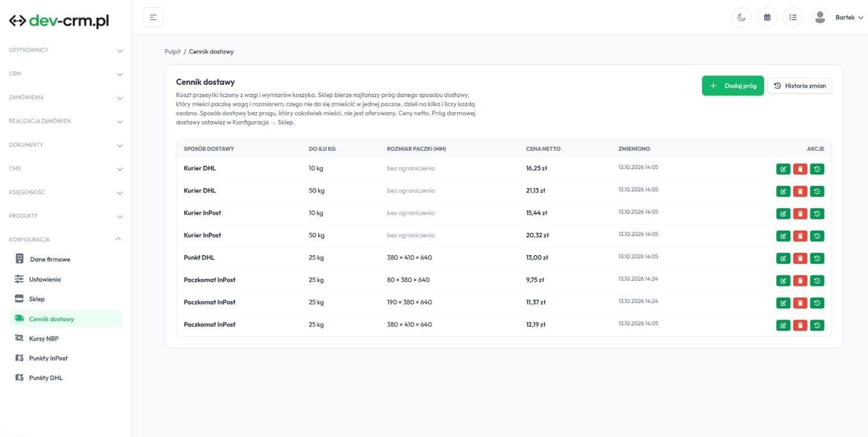Delete the Kurier InPost 10 kg row

tap(800, 214)
